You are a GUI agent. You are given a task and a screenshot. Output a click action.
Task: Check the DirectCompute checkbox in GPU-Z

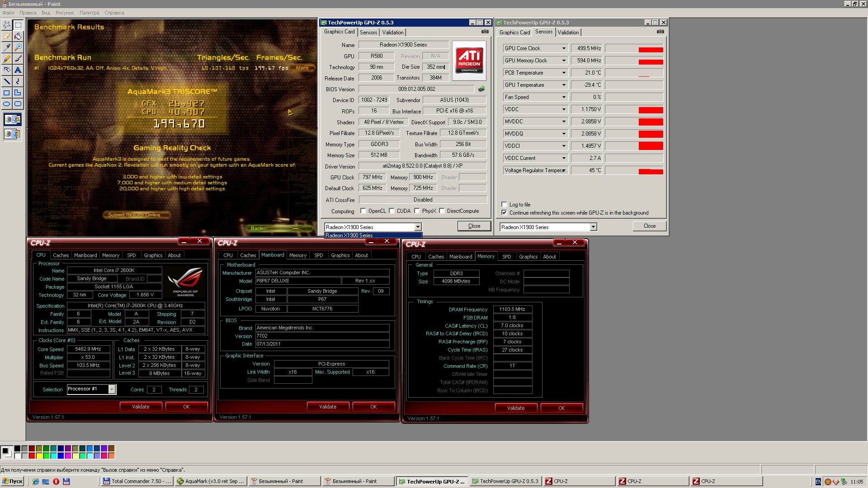click(x=442, y=211)
